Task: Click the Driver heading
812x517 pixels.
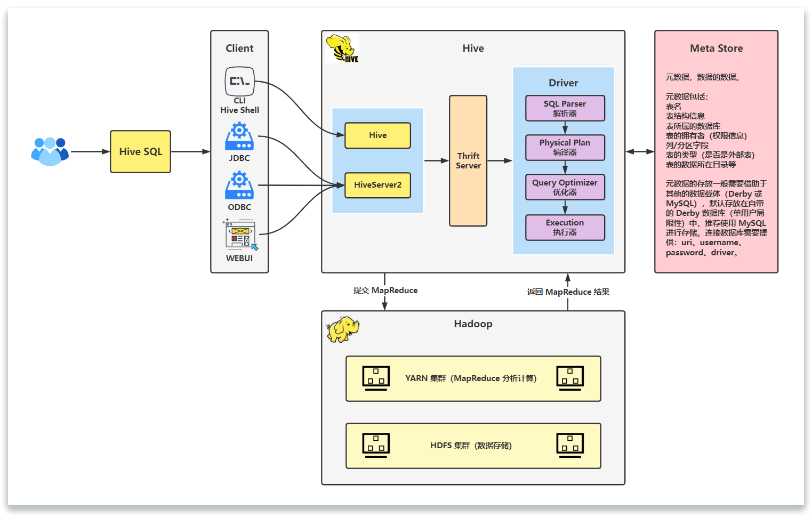Action: (x=564, y=83)
